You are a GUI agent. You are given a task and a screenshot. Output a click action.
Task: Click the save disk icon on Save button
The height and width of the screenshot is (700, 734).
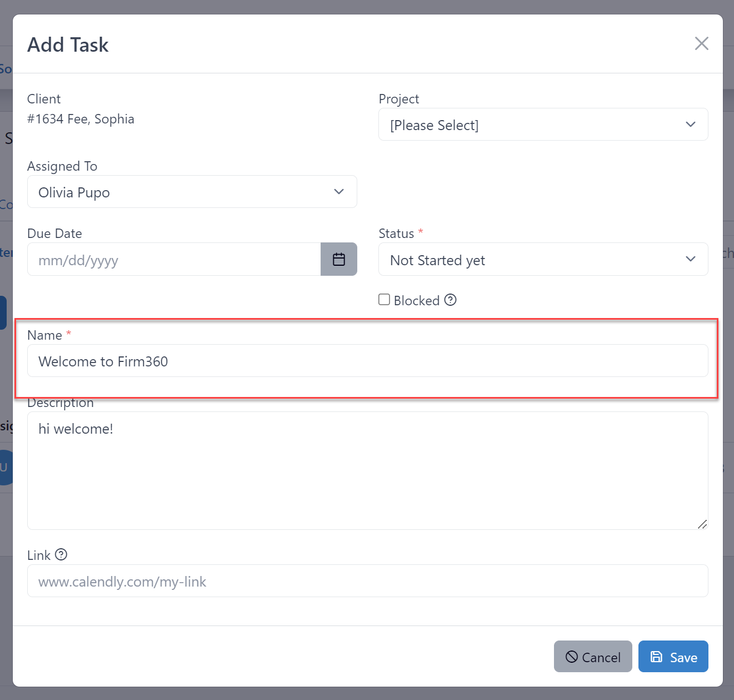(x=657, y=657)
